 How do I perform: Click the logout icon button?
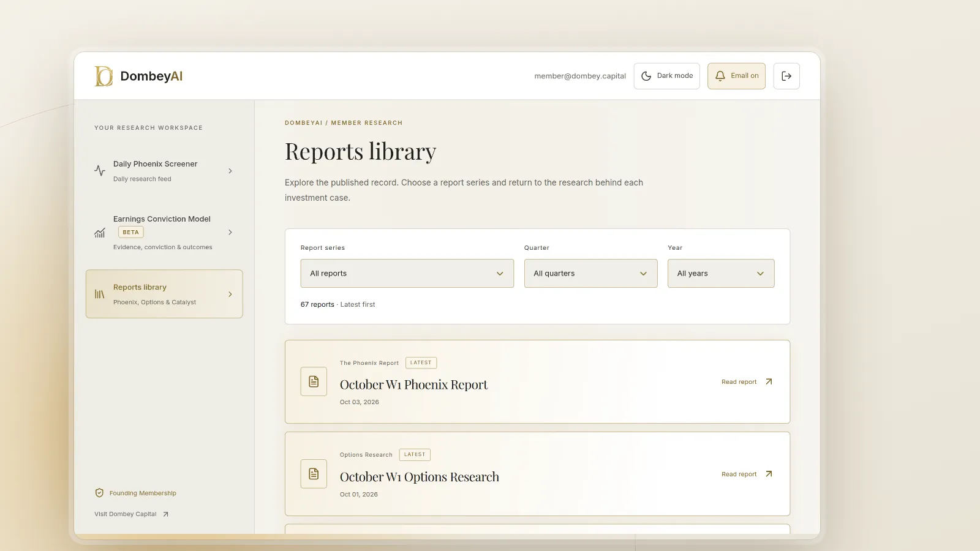(786, 76)
